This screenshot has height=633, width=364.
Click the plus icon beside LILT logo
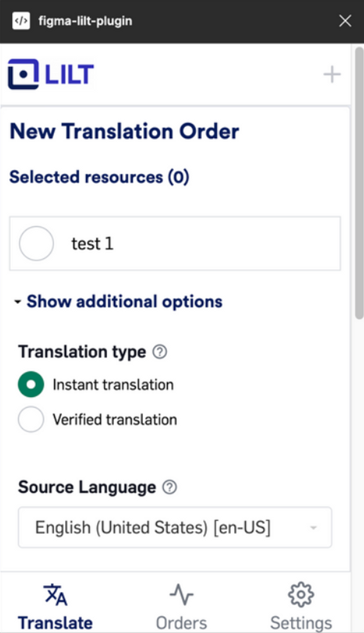[332, 74]
